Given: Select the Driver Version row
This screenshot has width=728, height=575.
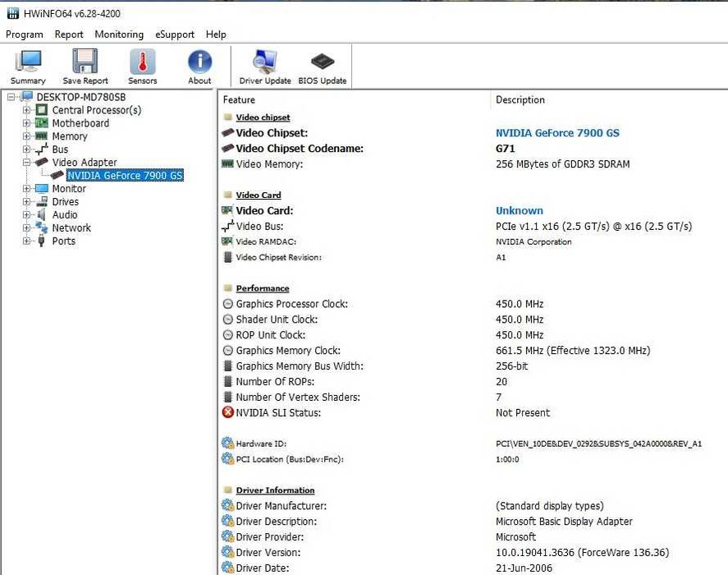Looking at the screenshot, I should [x=473, y=552].
